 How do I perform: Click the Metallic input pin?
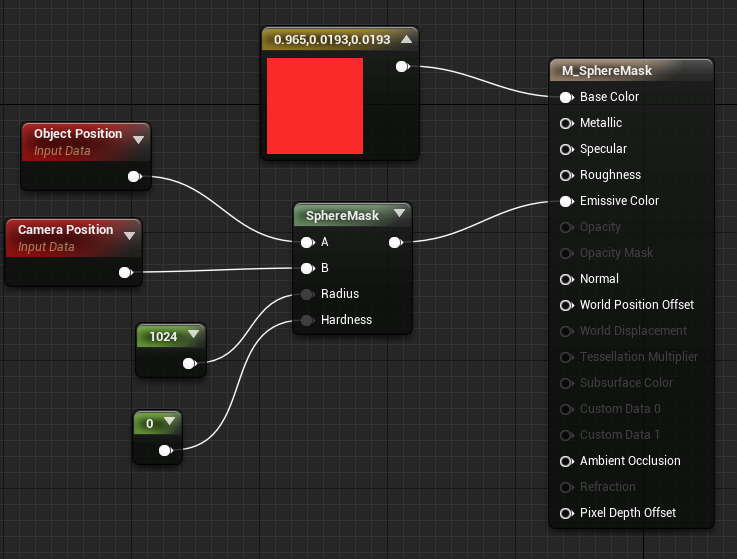566,123
